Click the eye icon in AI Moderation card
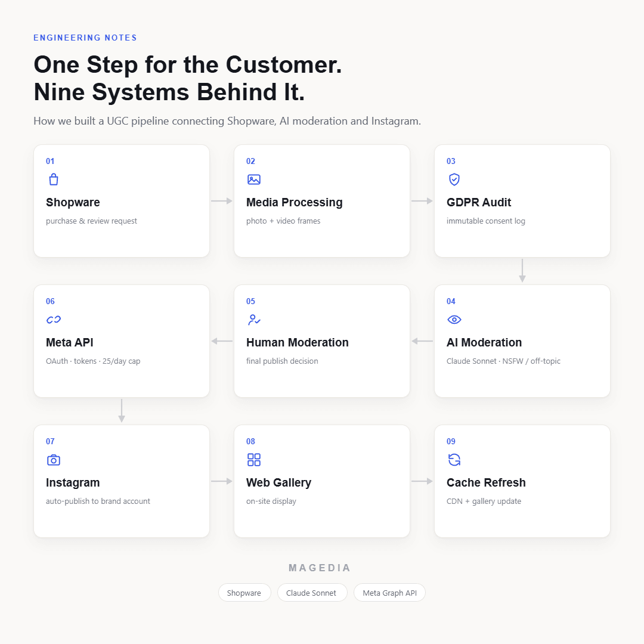Viewport: 644px width, 644px height. pos(454,320)
